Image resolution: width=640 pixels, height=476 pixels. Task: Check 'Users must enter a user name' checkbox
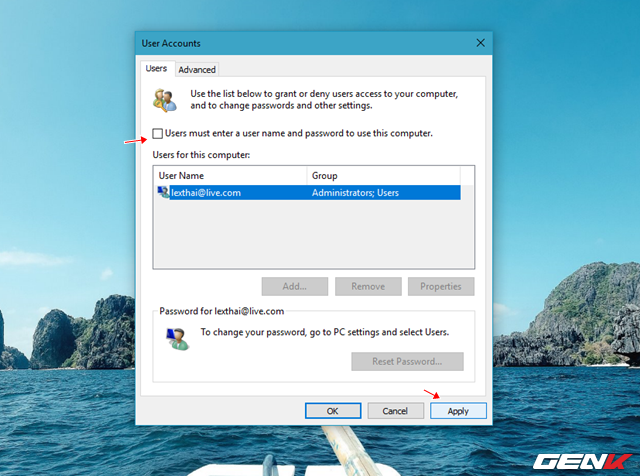[158, 133]
